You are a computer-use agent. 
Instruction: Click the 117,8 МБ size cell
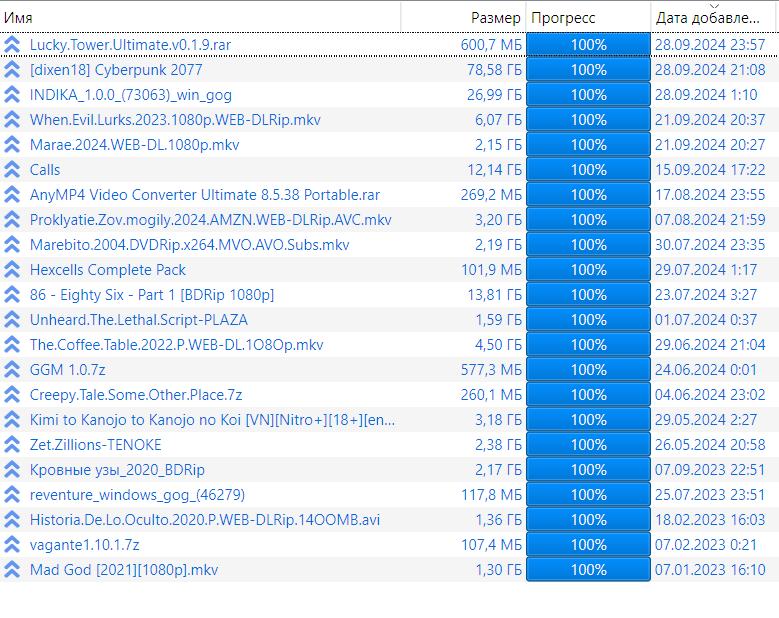click(x=491, y=495)
